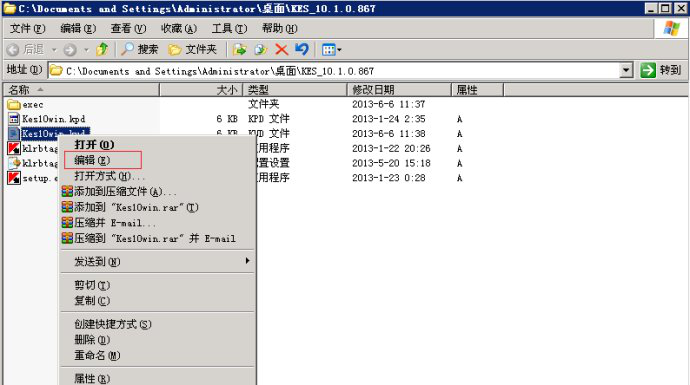Click the title bar folder icon
Image resolution: width=690 pixels, height=385 pixels.
pos(9,8)
